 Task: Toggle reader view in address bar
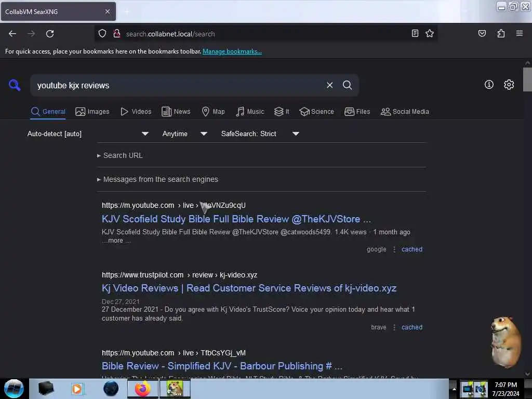[x=415, y=33]
